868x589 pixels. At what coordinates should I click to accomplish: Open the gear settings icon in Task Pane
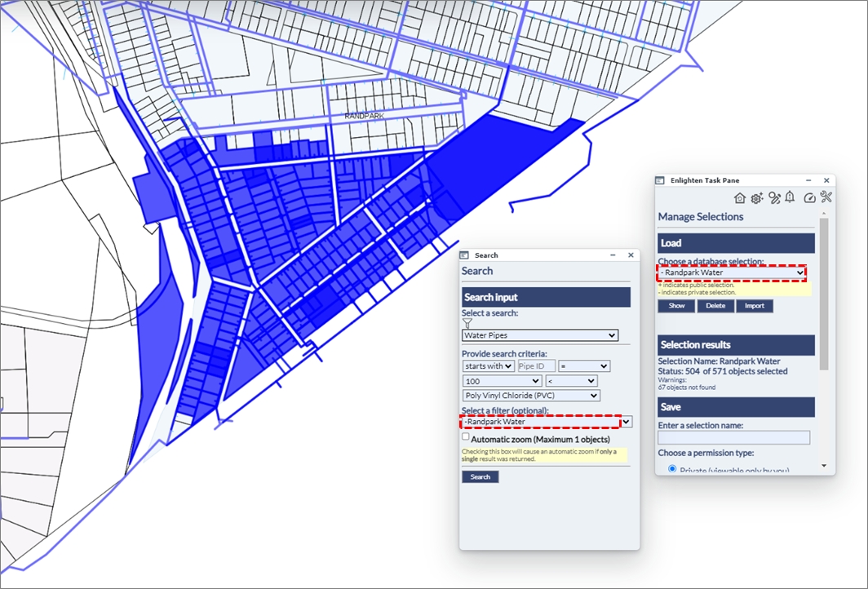[x=757, y=197]
